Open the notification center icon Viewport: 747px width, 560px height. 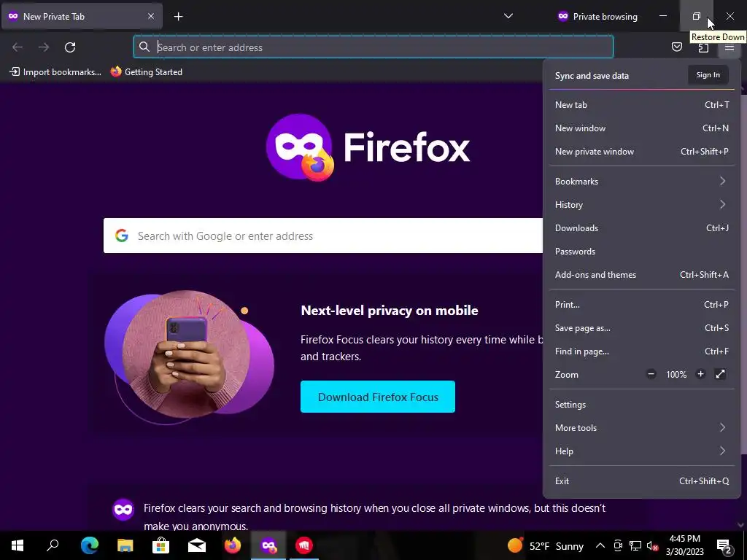point(724,545)
